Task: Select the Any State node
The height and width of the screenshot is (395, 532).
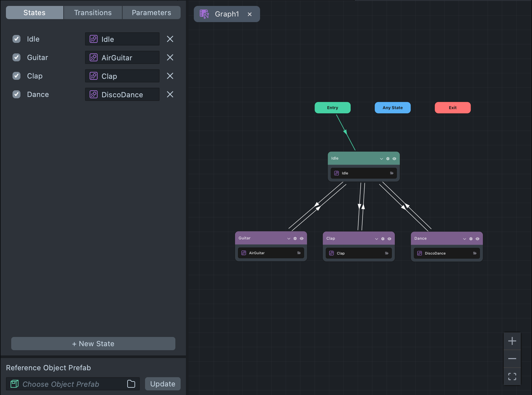Action: tap(393, 108)
